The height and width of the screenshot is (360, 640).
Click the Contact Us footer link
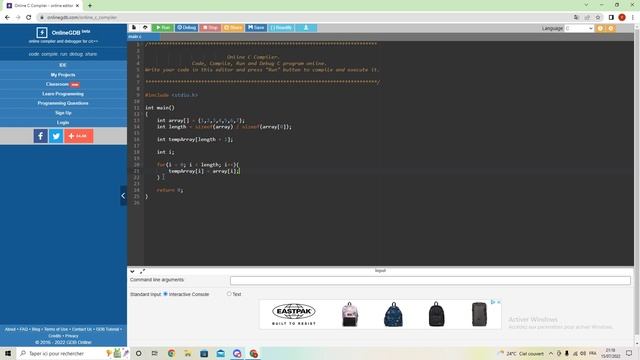(x=82, y=329)
